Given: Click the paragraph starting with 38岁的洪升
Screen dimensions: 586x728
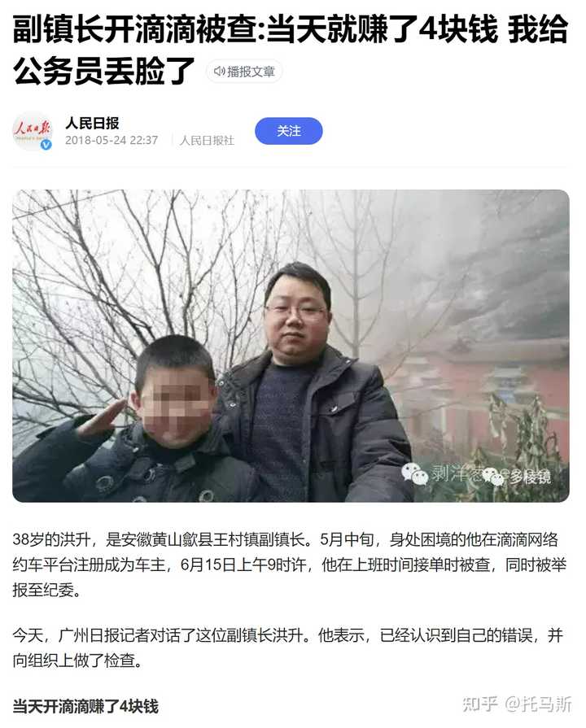Looking at the screenshot, I should tap(289, 565).
